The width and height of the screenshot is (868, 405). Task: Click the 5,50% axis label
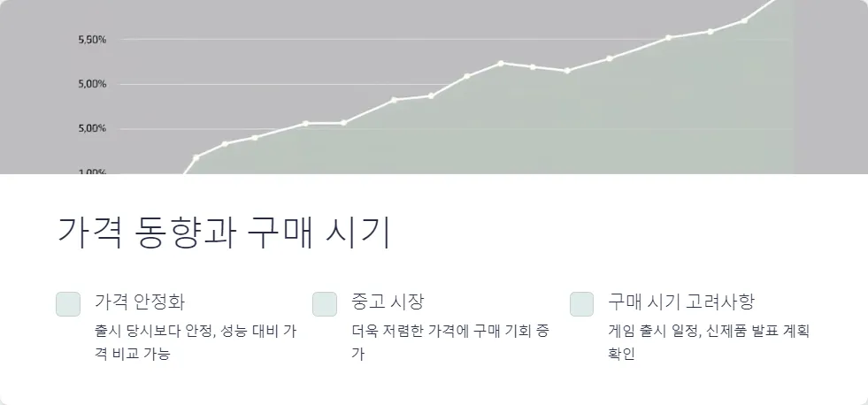coord(92,40)
